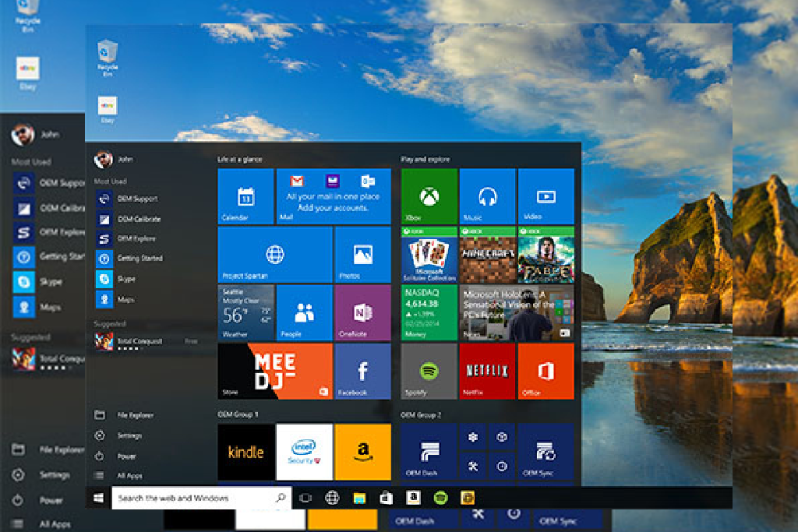The height and width of the screenshot is (532, 798).
Task: Launch the Minecraft tile
Action: click(488, 255)
